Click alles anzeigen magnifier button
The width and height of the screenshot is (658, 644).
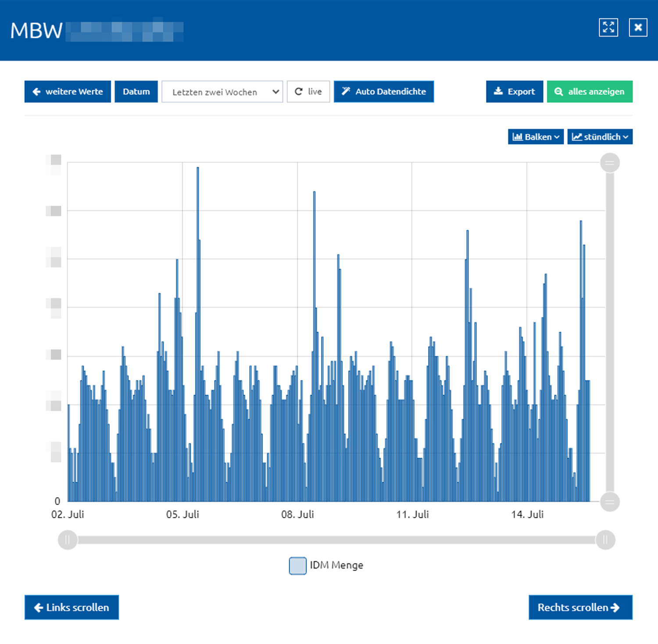pos(590,92)
